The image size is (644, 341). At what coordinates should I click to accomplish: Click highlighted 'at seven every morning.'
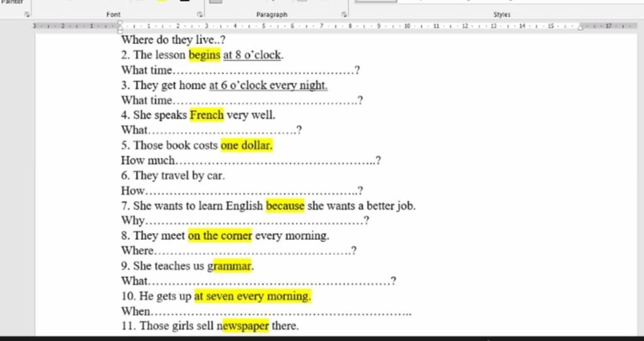pyautogui.click(x=253, y=296)
